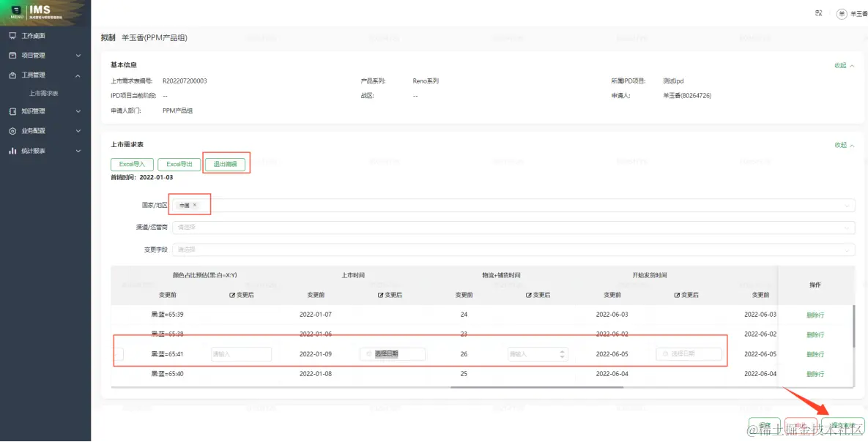Open the IMS menu logo icon
The width and height of the screenshot is (868, 442).
coord(17,11)
